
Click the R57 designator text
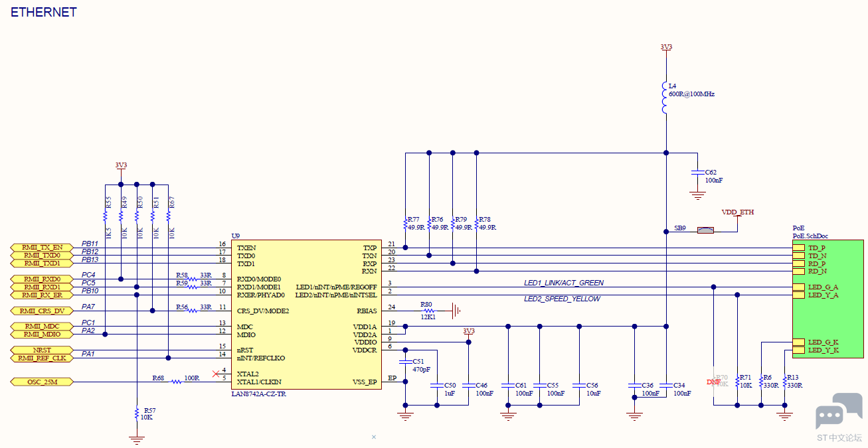149,411
